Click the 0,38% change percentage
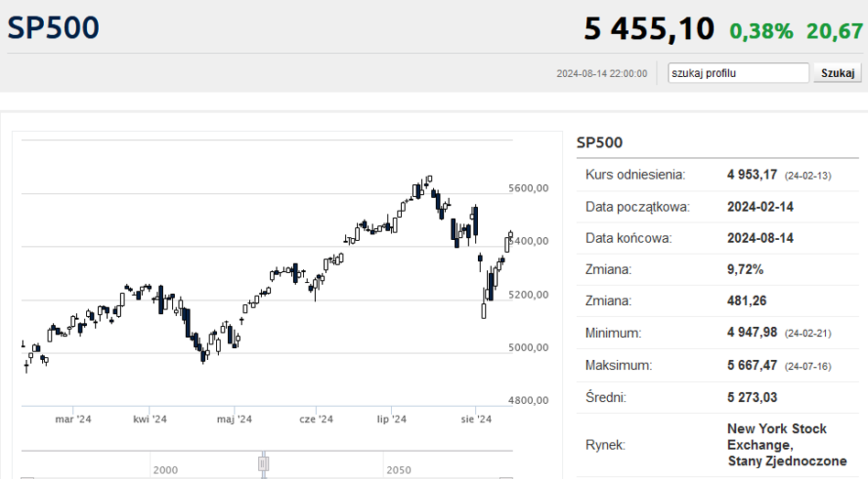868x479 pixels. tap(761, 31)
